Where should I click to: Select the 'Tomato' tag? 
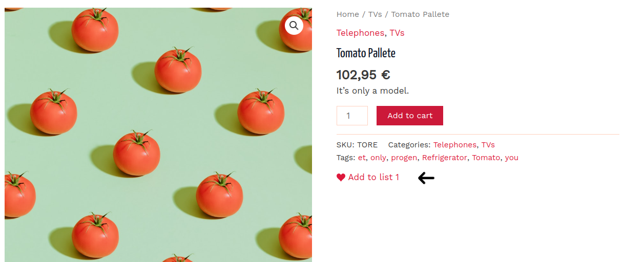pyautogui.click(x=486, y=158)
